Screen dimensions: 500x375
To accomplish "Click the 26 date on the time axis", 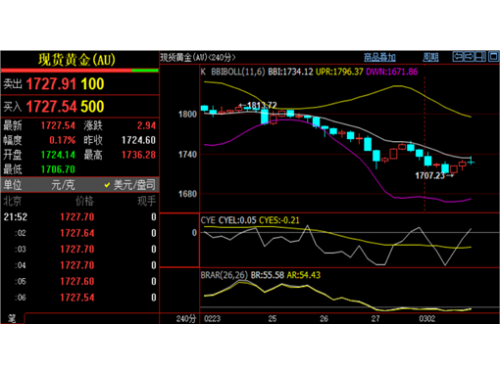I will click(x=324, y=319).
